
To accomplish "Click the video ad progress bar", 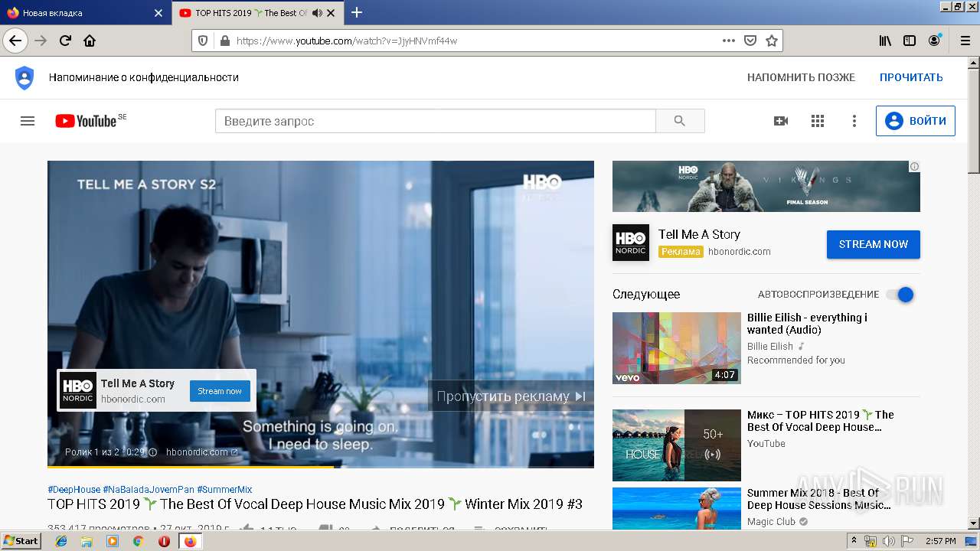I will coord(321,465).
